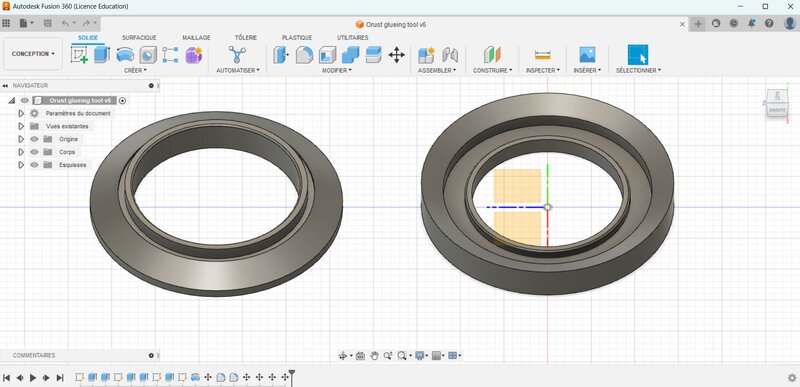This screenshot has width=800, height=387.
Task: Toggle the active component radio button
Action: (x=122, y=100)
